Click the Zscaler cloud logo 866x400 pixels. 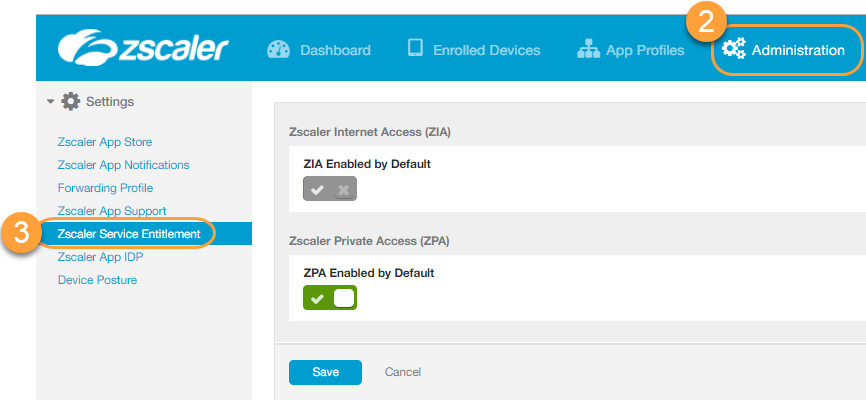[x=85, y=47]
